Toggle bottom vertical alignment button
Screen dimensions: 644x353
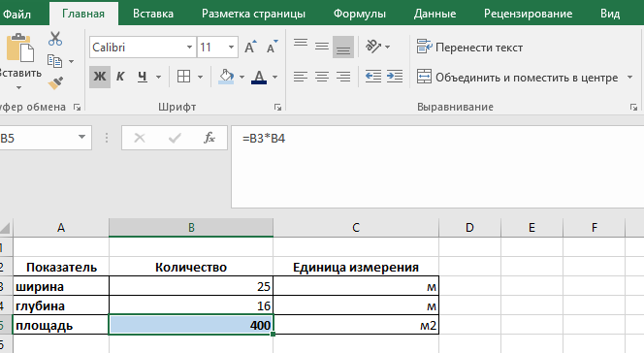343,47
